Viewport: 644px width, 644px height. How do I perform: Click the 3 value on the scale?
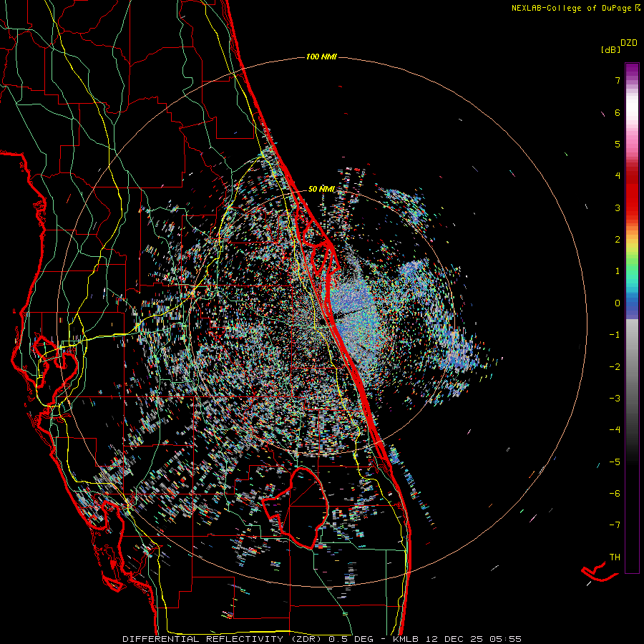pyautogui.click(x=618, y=208)
